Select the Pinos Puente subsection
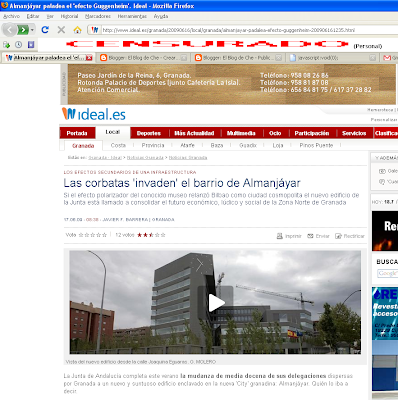 click(316, 145)
